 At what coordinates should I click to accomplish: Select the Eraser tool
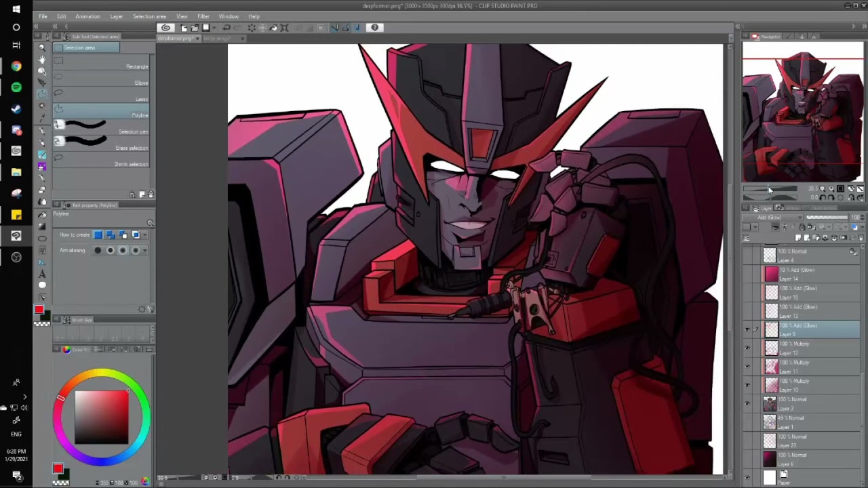(42, 190)
